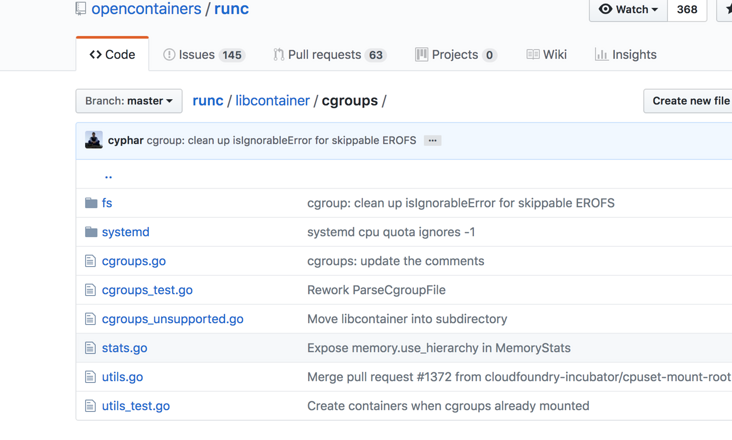This screenshot has width=732, height=440.
Task: Click the 63 pull requests counter badge
Action: (x=376, y=55)
